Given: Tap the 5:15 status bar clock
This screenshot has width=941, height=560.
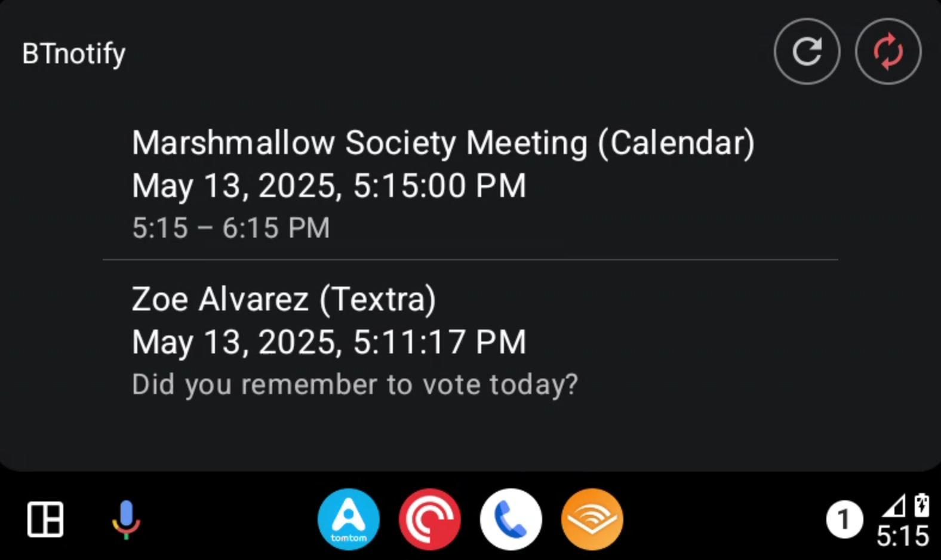Looking at the screenshot, I should 902,536.
